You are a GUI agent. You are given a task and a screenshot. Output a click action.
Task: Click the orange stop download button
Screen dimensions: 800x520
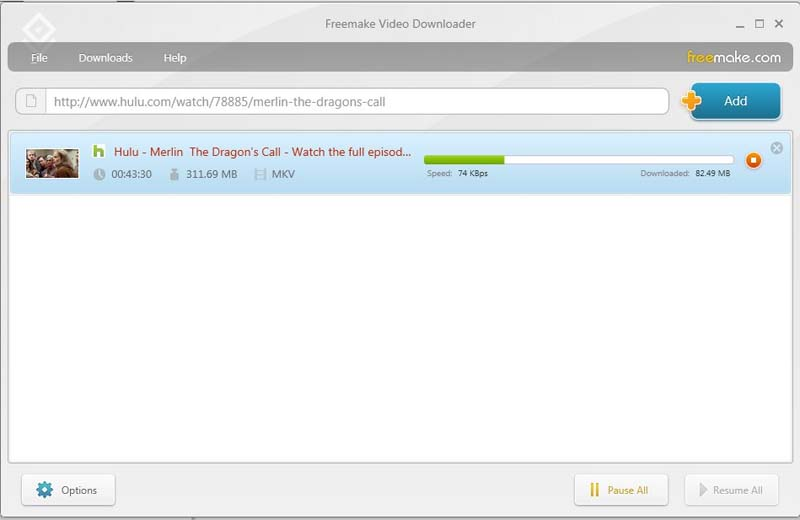click(x=753, y=160)
